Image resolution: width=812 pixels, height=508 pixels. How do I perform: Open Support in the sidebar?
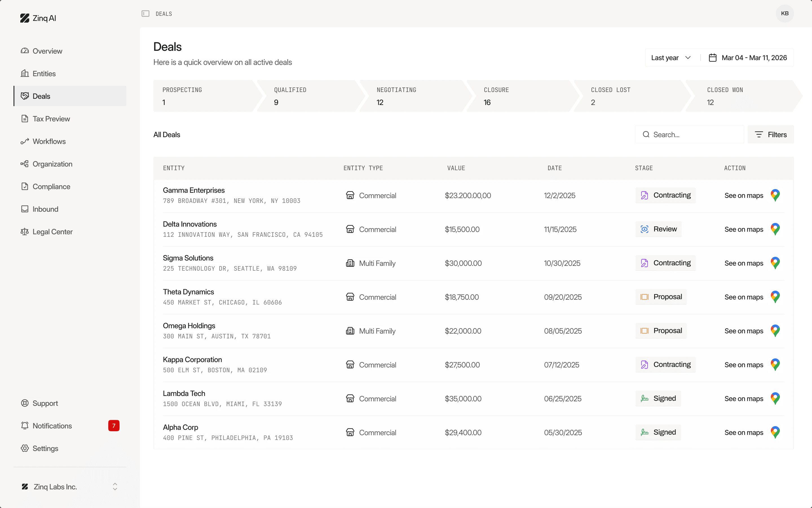70,403
